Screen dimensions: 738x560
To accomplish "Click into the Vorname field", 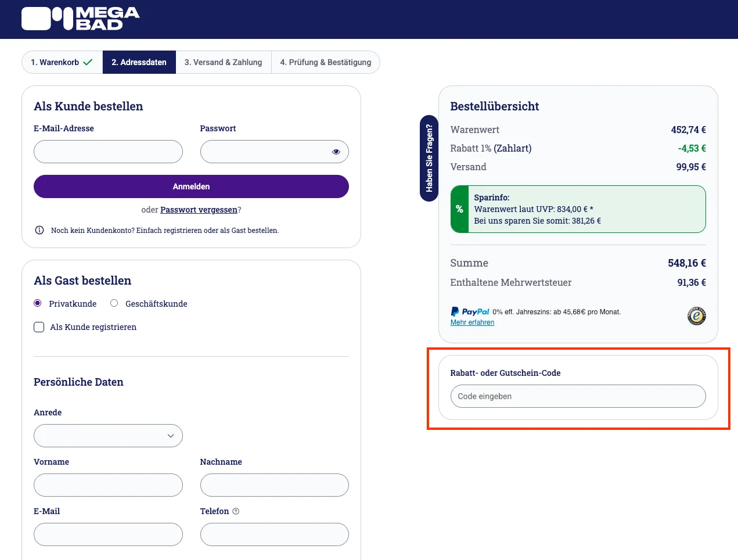I will tap(108, 485).
